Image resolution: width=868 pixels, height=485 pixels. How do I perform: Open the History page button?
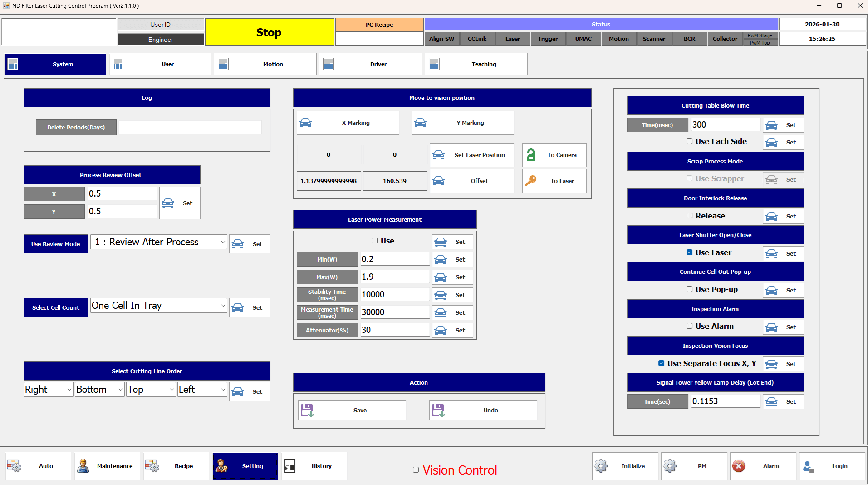(x=314, y=466)
